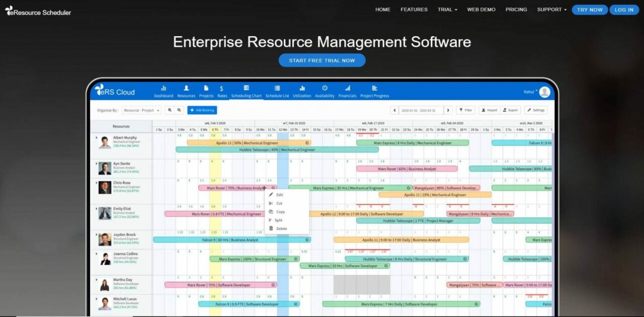Click the Mitchell Lucas name text
Viewport: 644px width, 317px height.
click(125, 299)
